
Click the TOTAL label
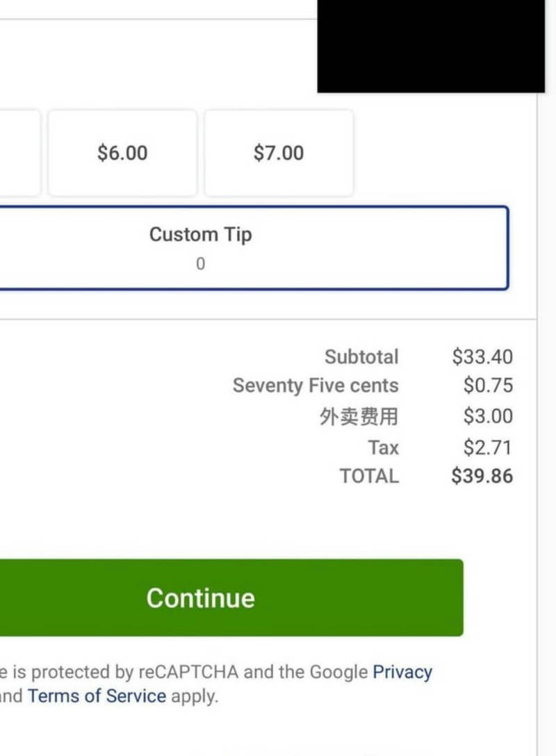tap(369, 476)
